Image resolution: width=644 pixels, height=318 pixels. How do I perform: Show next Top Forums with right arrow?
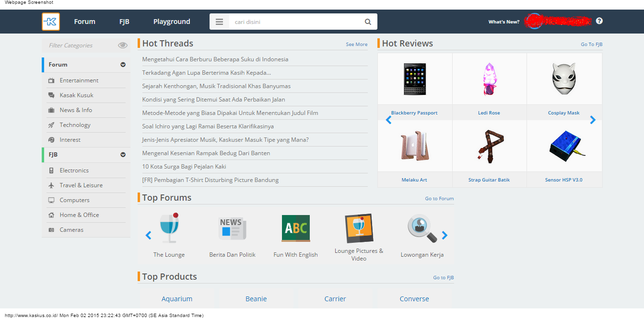445,235
